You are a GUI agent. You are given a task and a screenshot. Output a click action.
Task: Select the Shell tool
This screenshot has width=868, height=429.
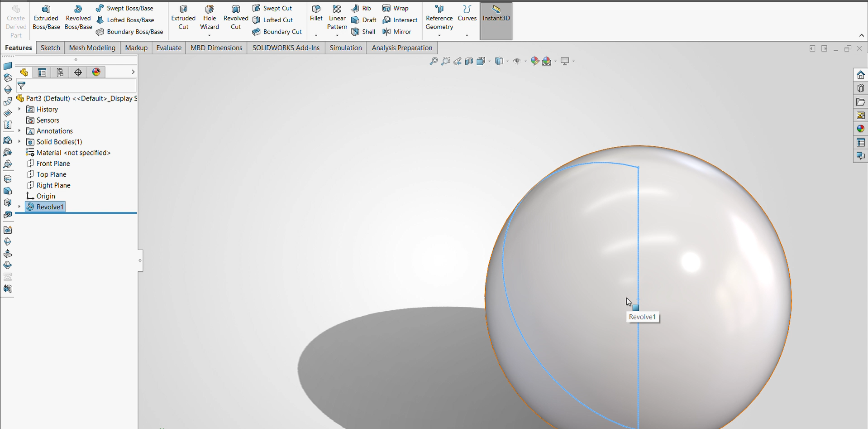click(x=363, y=32)
